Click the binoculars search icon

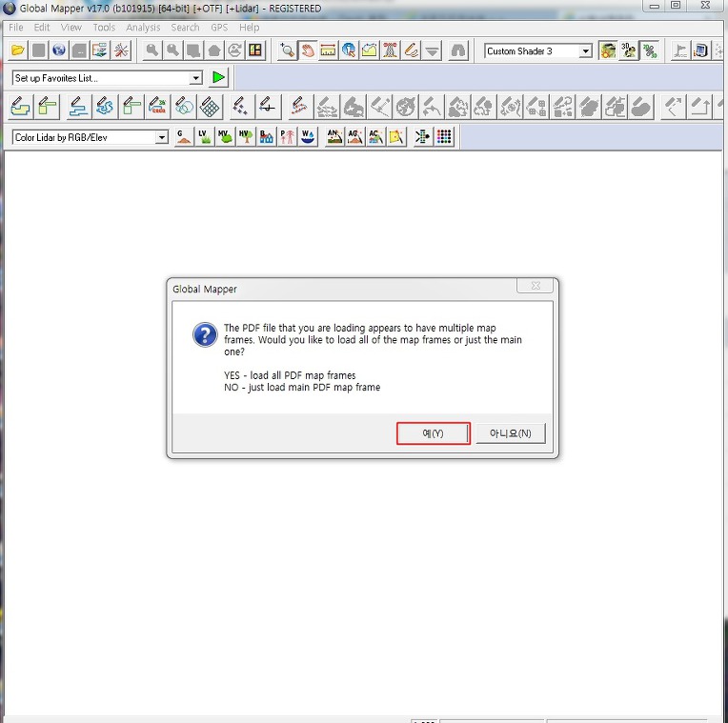pos(458,50)
